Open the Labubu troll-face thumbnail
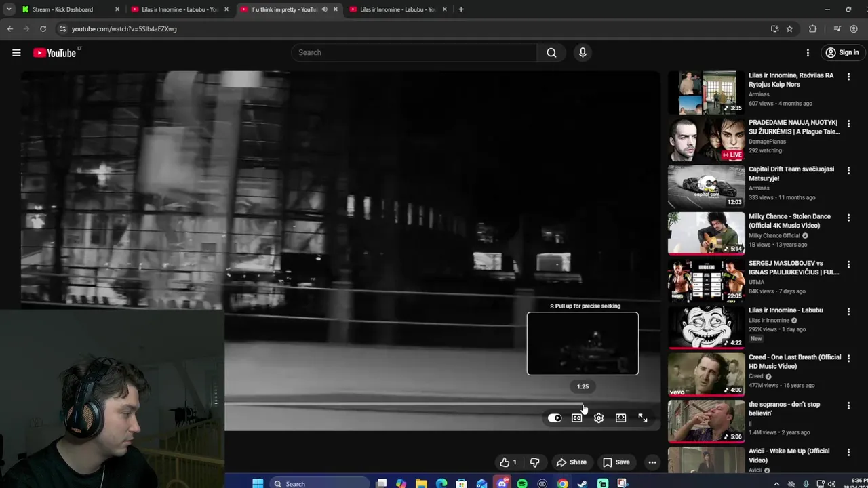The width and height of the screenshot is (868, 488). [706, 327]
